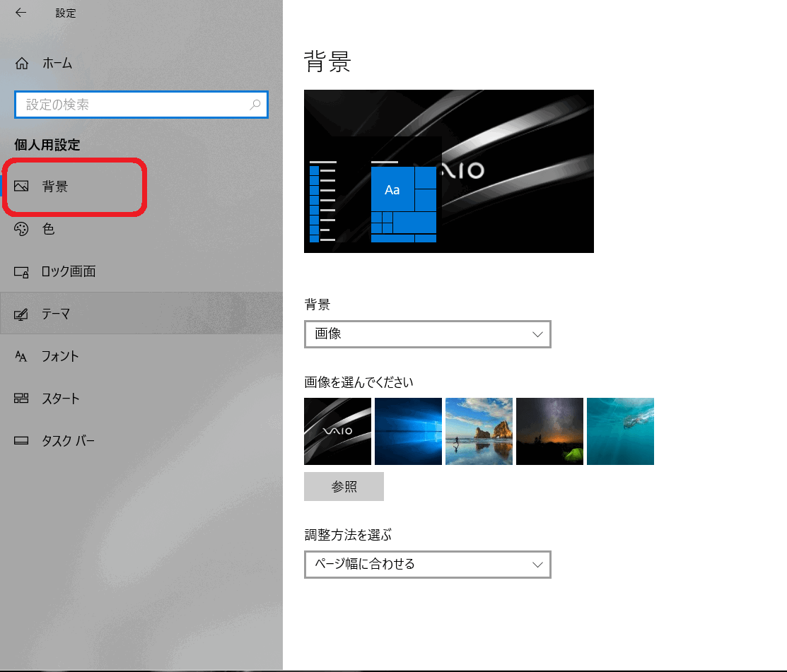
Task: Click the 背景 picture icon in sidebar
Action: pyautogui.click(x=21, y=186)
